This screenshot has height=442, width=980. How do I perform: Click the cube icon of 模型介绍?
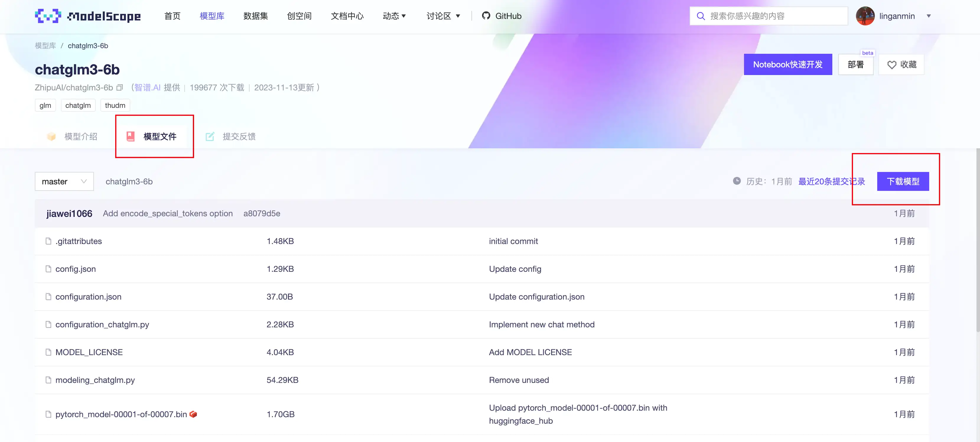pos(51,136)
